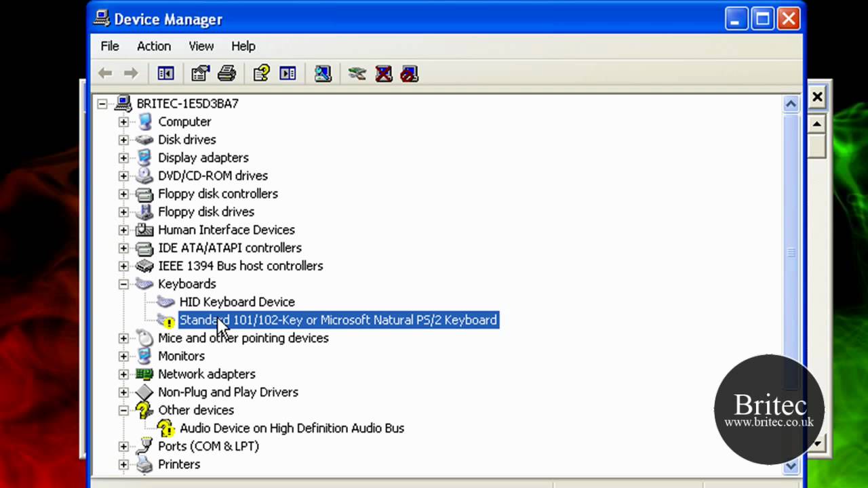Viewport: 868px width, 488px height.
Task: Click the Printers category icon
Action: [x=144, y=464]
